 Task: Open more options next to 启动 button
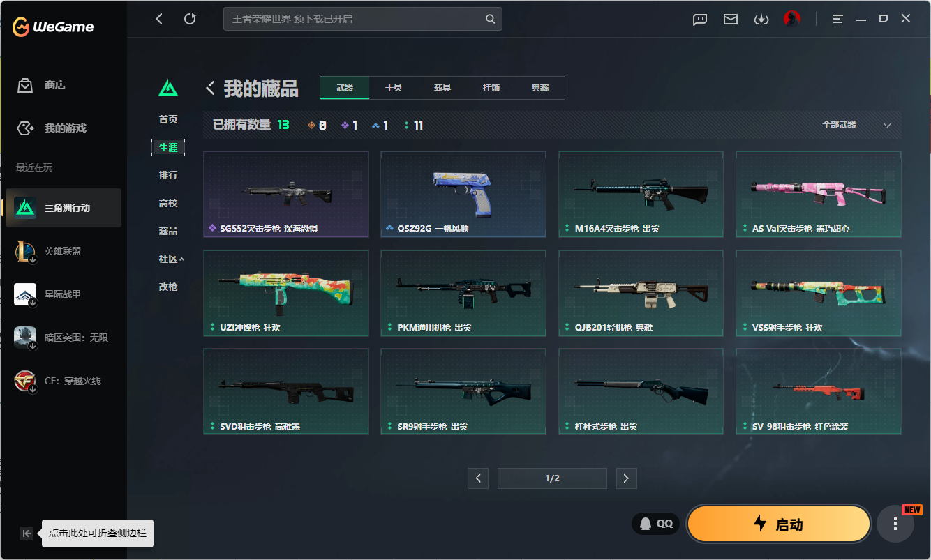coord(895,524)
